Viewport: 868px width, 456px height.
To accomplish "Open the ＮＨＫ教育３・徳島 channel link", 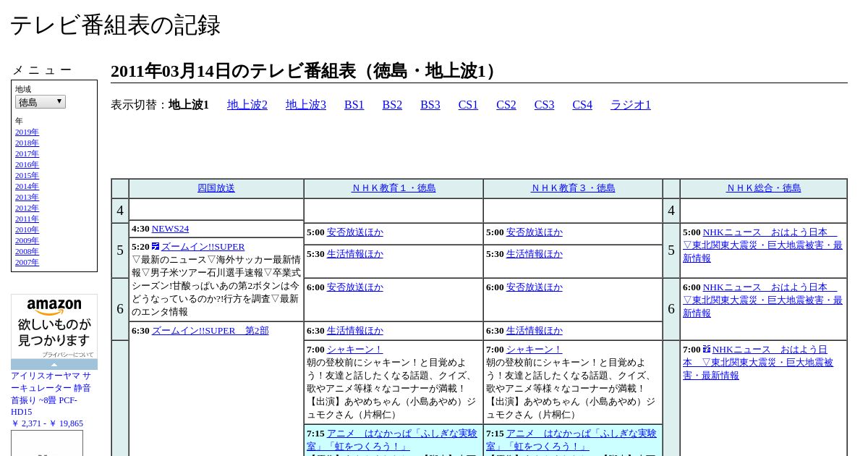I will pos(573,188).
